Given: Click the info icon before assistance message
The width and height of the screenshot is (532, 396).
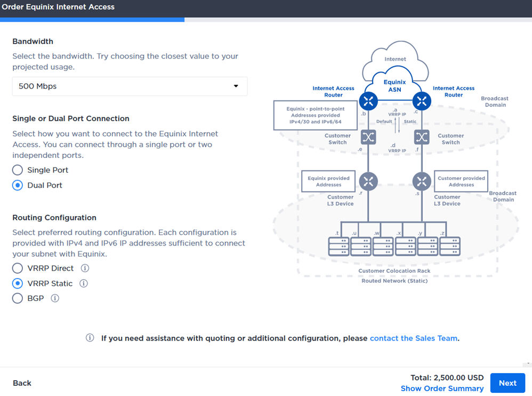Looking at the screenshot, I should pos(90,338).
